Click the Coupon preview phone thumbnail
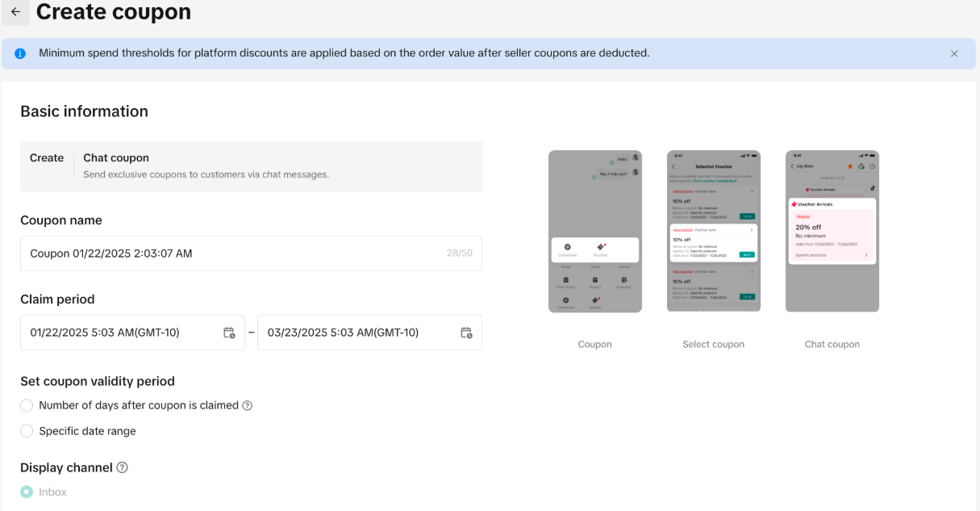Image resolution: width=980 pixels, height=511 pixels. [594, 231]
